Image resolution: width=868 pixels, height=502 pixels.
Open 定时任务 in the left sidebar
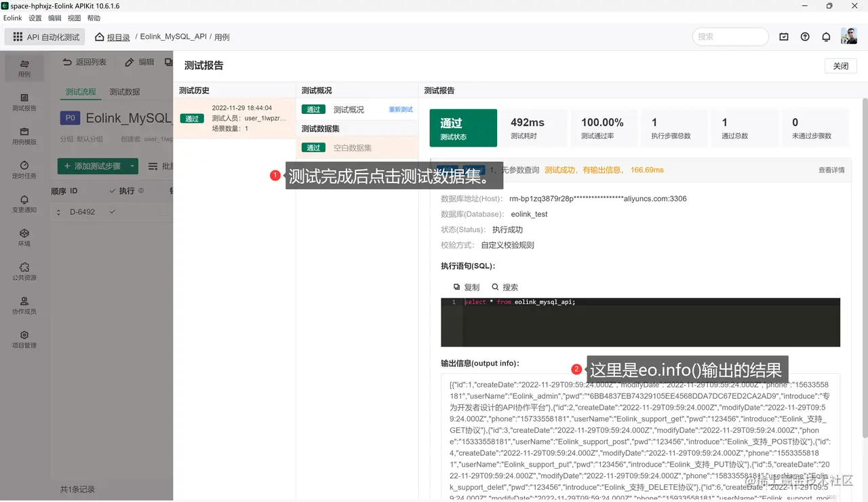pos(24,170)
